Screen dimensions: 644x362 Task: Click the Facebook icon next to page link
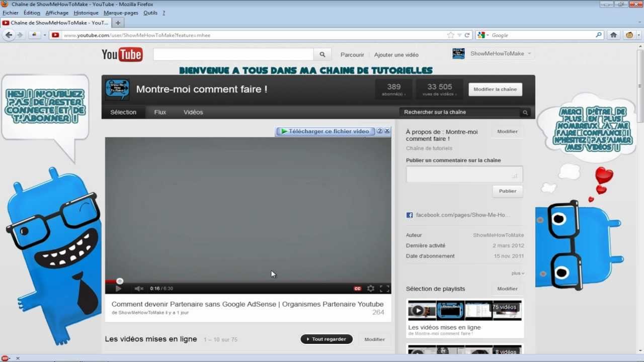point(410,215)
